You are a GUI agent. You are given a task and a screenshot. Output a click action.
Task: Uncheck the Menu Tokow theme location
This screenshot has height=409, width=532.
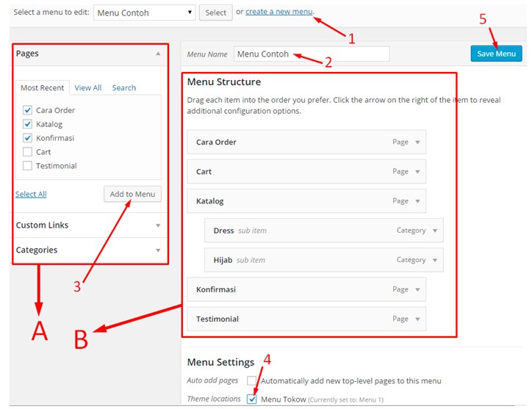tap(251, 399)
